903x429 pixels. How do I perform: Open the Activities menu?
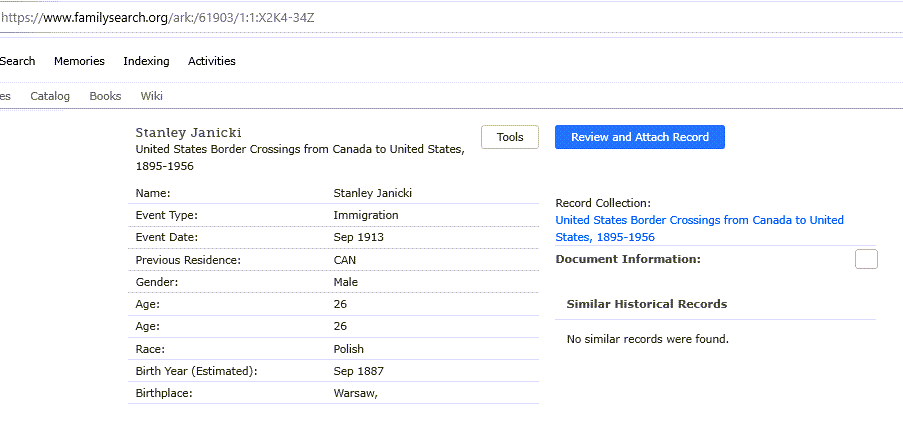[212, 61]
